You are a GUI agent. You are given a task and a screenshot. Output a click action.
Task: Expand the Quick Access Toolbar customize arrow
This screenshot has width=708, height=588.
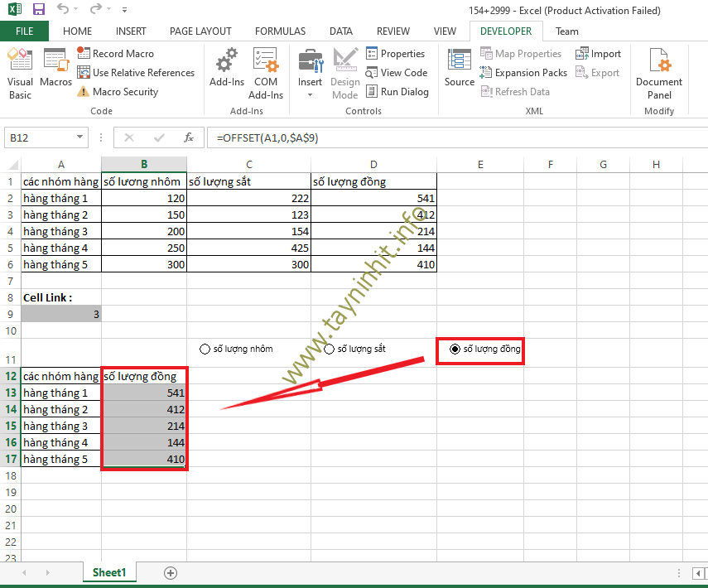(x=125, y=11)
